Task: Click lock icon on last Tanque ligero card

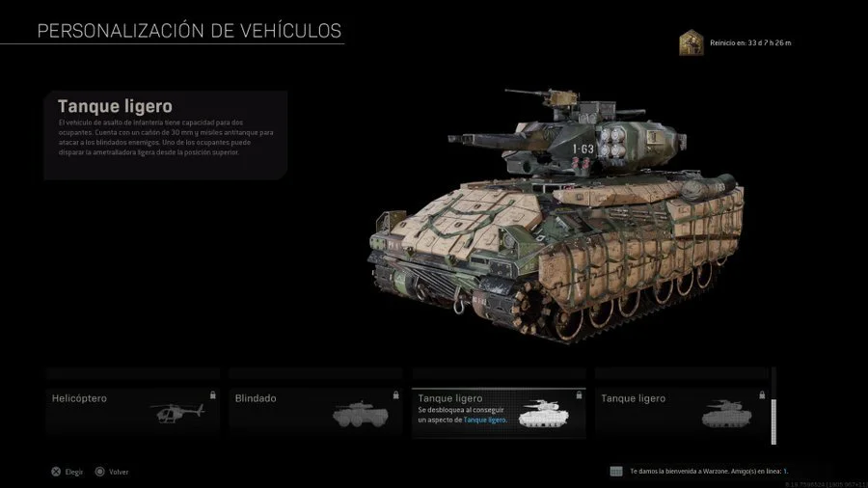Action: click(762, 395)
